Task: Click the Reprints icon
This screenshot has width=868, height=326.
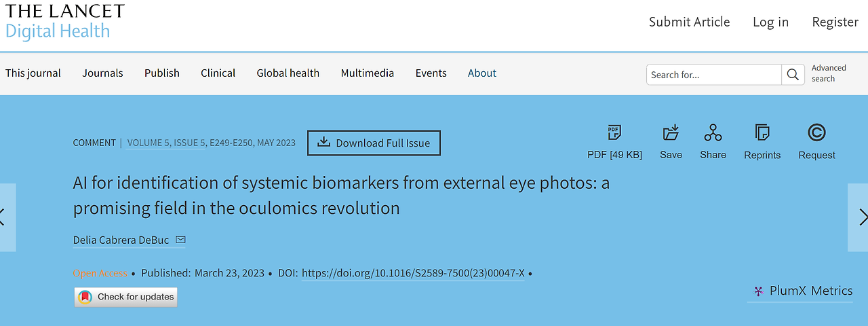Action: tap(762, 133)
